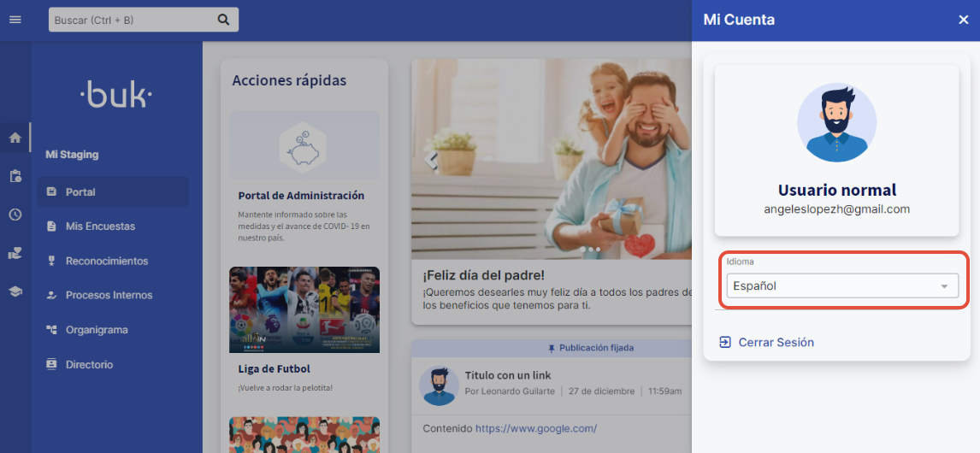The height and width of the screenshot is (453, 980).
Task: Click the clock icon in the left rail
Action: pyautogui.click(x=15, y=215)
